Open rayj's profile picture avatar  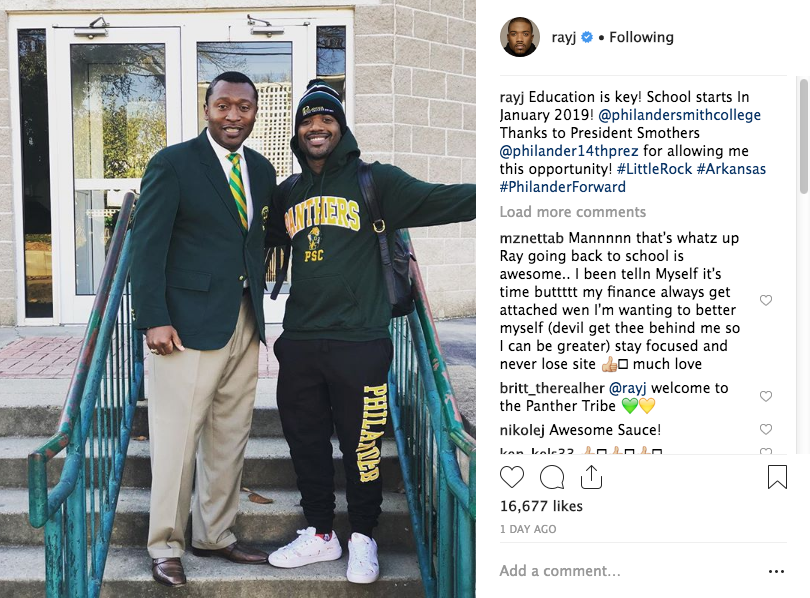click(x=519, y=37)
